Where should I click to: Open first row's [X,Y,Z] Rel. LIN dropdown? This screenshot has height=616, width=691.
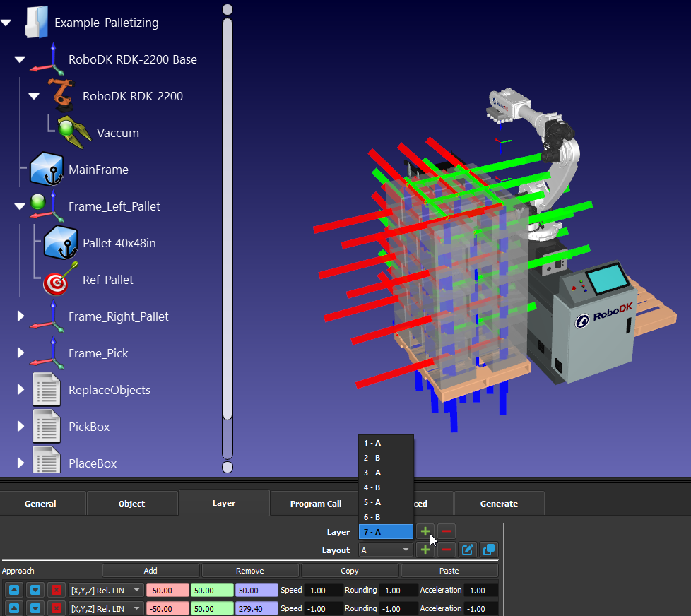coord(105,590)
